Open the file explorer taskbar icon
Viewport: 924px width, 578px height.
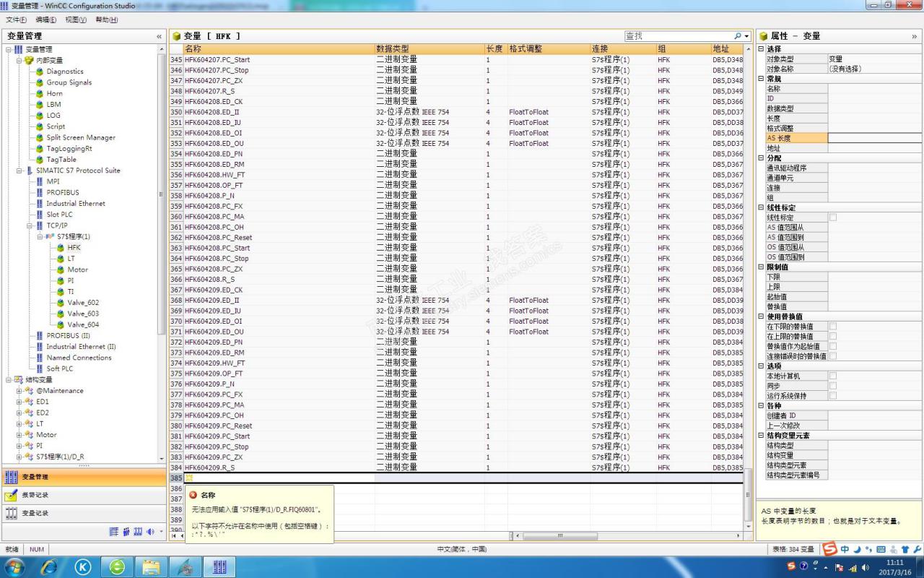pyautogui.click(x=151, y=567)
